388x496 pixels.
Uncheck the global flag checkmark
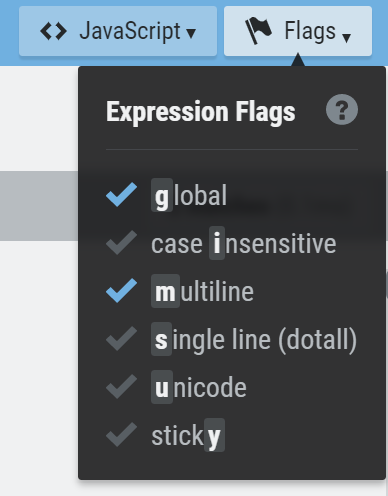[121, 195]
